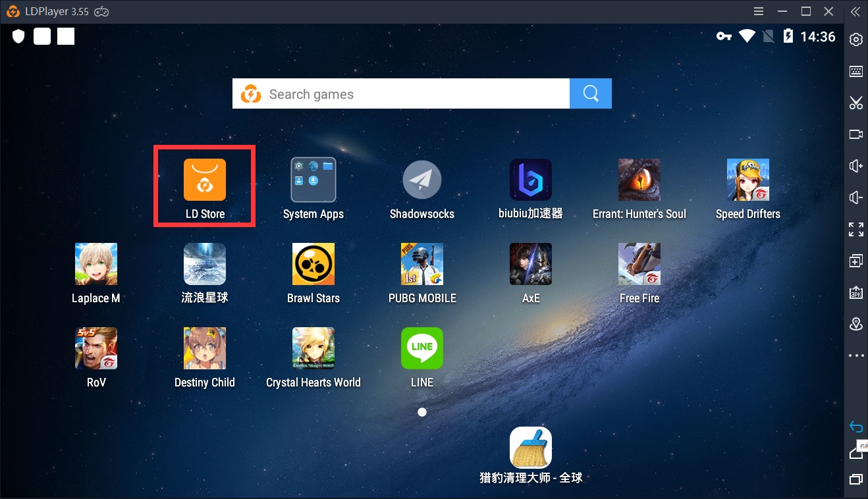
Task: Decrease volume with speaker minus icon
Action: pos(856,197)
